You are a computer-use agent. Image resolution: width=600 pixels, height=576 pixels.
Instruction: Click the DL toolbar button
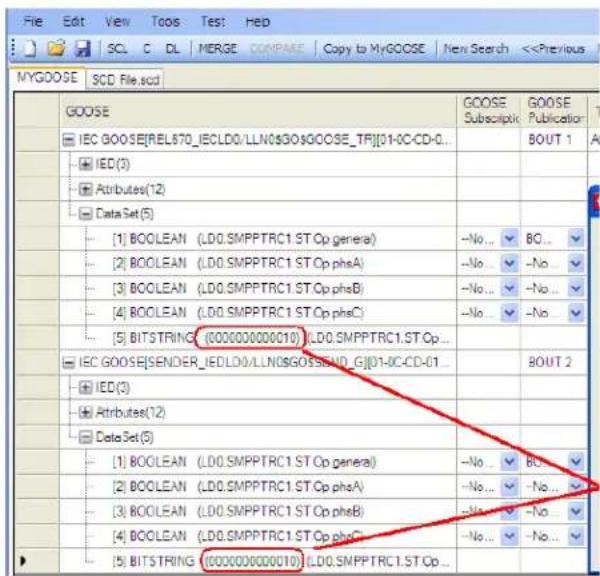172,49
